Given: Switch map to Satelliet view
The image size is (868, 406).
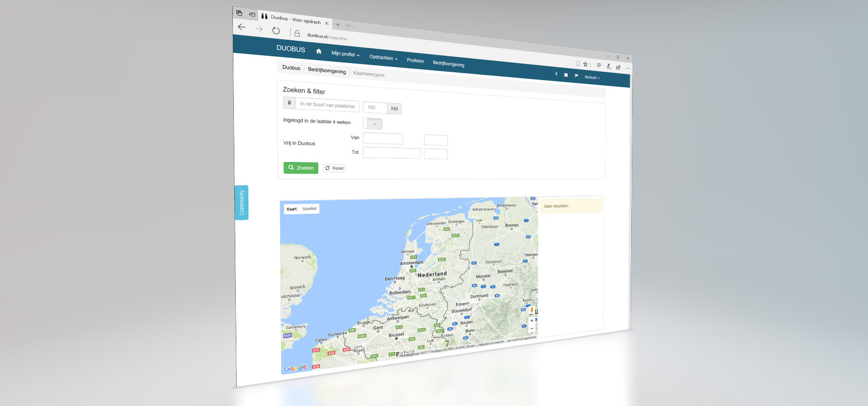Looking at the screenshot, I should click(310, 209).
